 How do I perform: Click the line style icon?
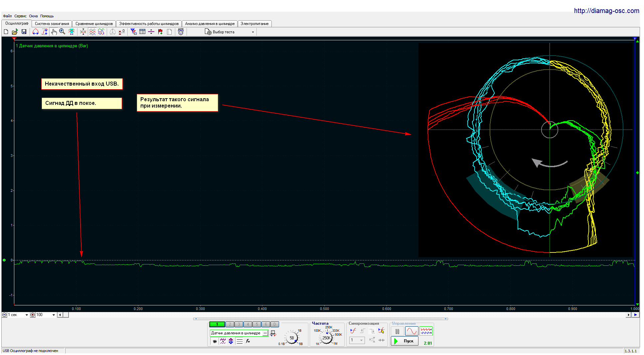pyautogui.click(x=240, y=341)
